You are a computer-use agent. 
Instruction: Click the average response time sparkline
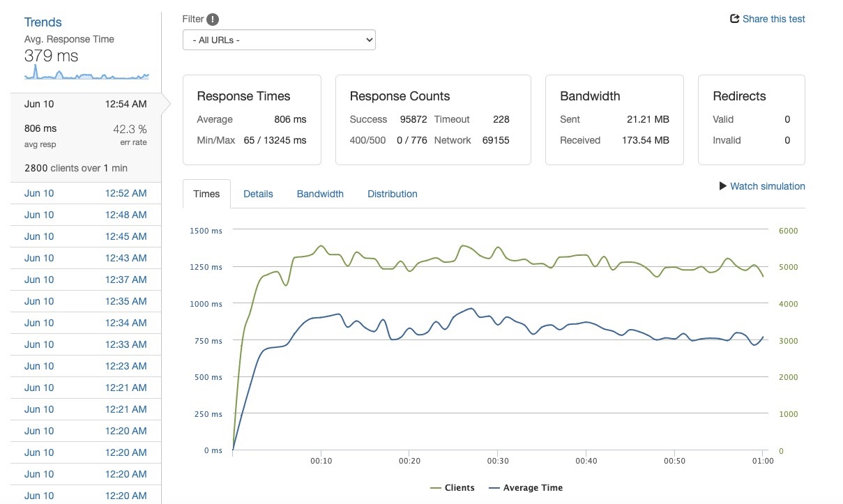(86, 73)
